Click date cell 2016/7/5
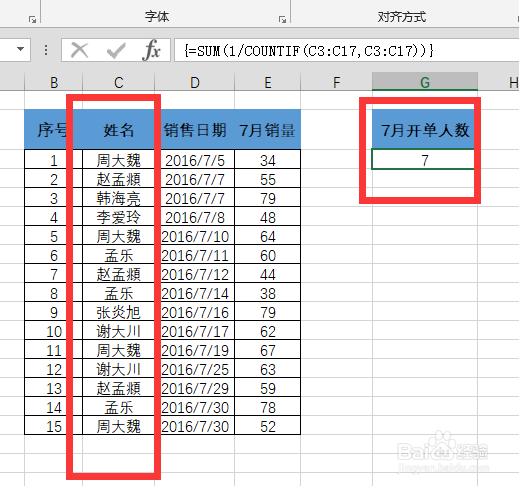This screenshot has height=486, width=519. point(195,160)
